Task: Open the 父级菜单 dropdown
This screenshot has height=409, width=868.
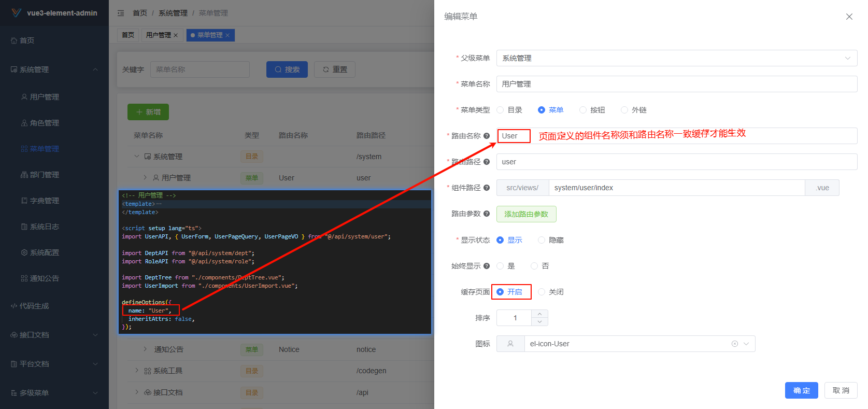Action: point(676,58)
